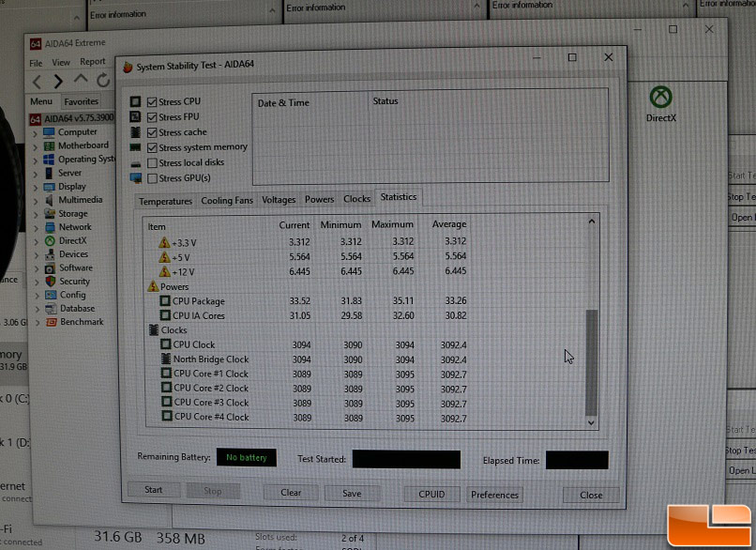Click the statistics scrollbar down arrow

(592, 423)
